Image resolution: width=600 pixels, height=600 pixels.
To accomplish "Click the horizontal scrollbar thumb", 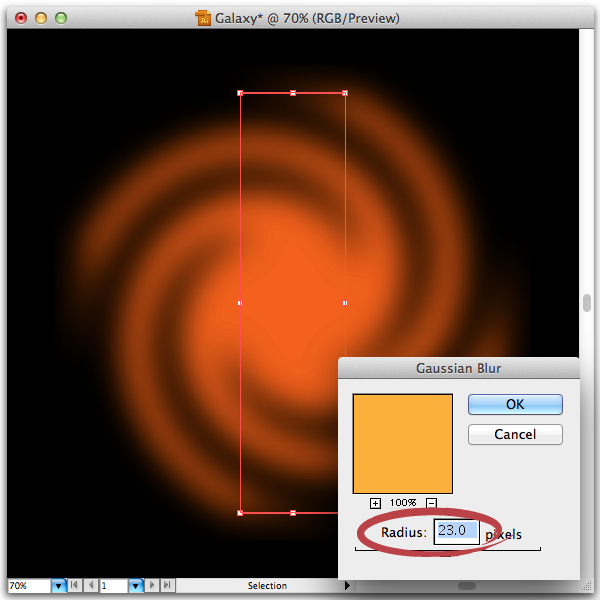I will 467,585.
